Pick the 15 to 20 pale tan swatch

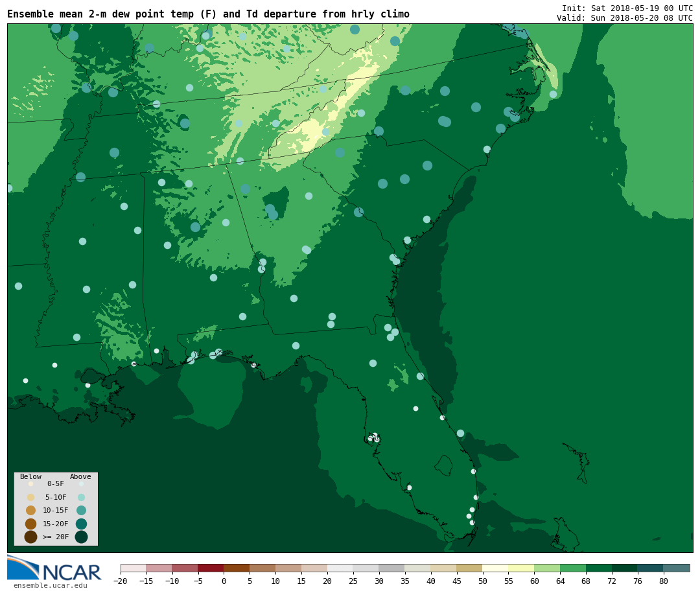(314, 568)
